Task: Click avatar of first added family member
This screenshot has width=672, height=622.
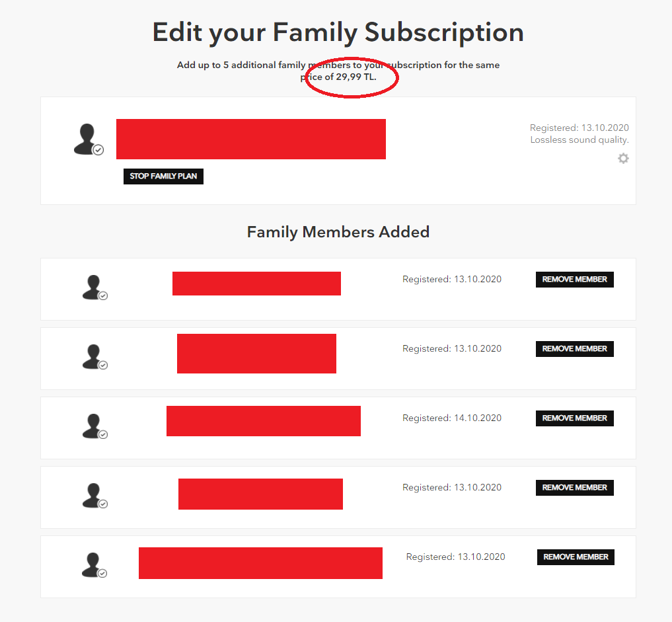Action: 94,288
